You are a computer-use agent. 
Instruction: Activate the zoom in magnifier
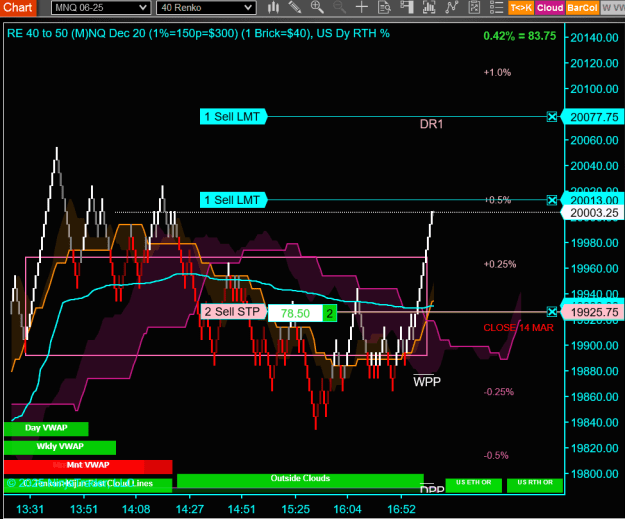pyautogui.click(x=317, y=7)
